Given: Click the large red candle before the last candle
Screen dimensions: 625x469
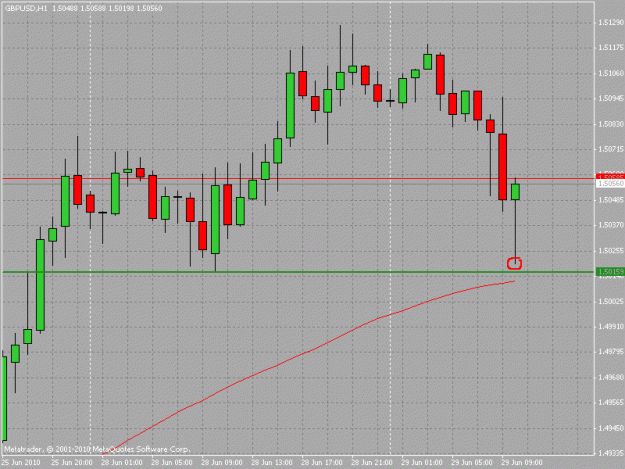Looking at the screenshot, I should point(503,167).
